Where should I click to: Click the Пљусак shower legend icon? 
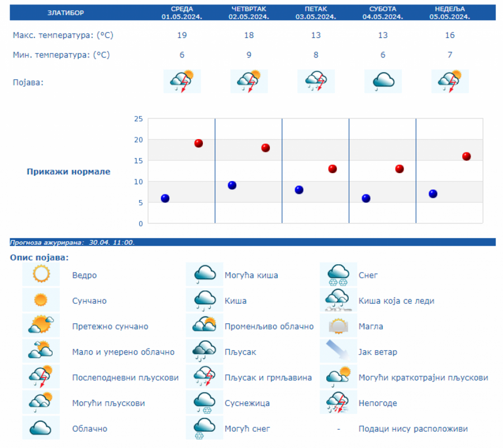[x=205, y=351]
